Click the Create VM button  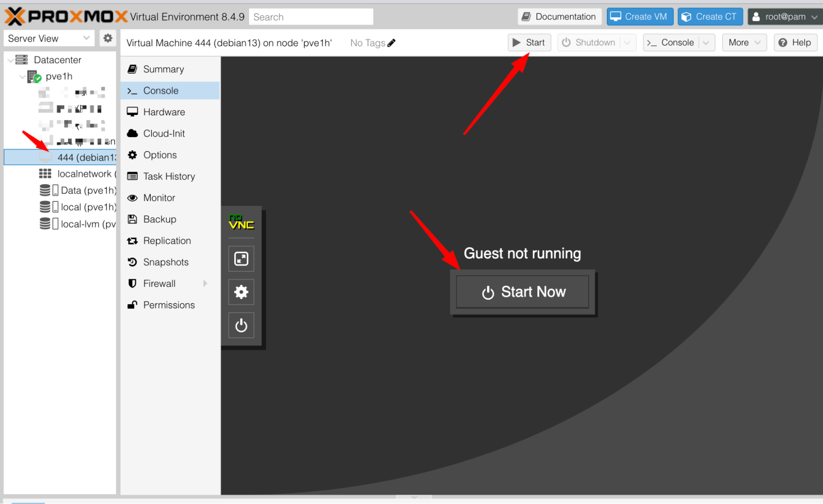point(639,17)
